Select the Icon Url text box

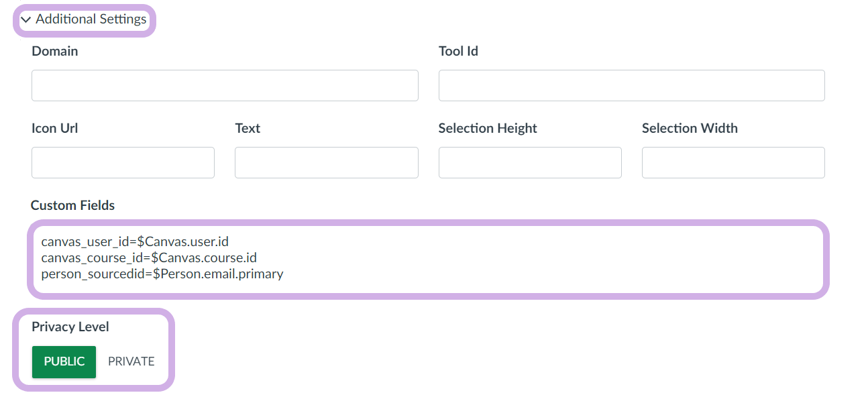[x=123, y=163]
